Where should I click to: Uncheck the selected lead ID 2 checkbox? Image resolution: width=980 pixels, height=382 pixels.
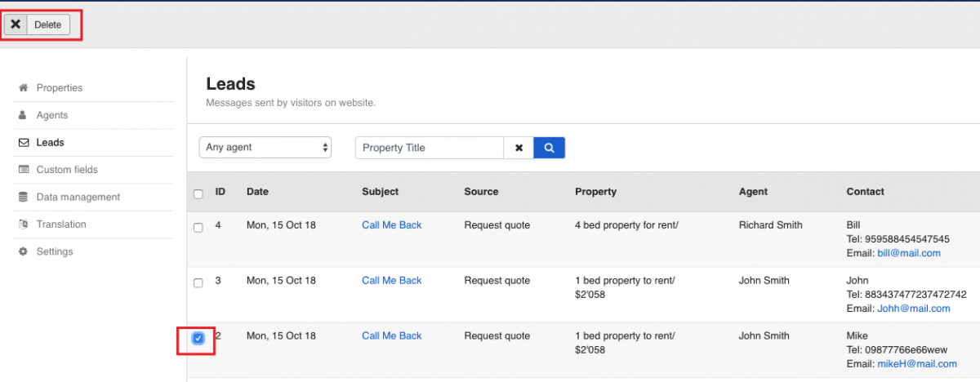pos(198,338)
